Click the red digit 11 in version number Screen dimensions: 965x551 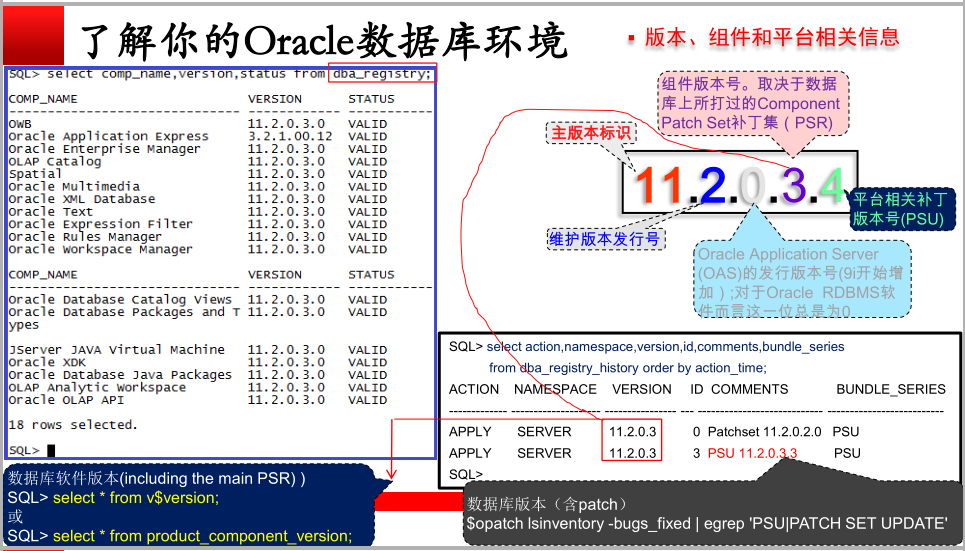659,184
